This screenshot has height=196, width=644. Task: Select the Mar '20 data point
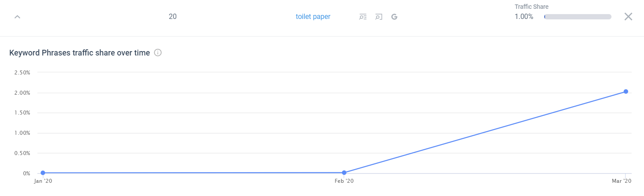pos(626,92)
